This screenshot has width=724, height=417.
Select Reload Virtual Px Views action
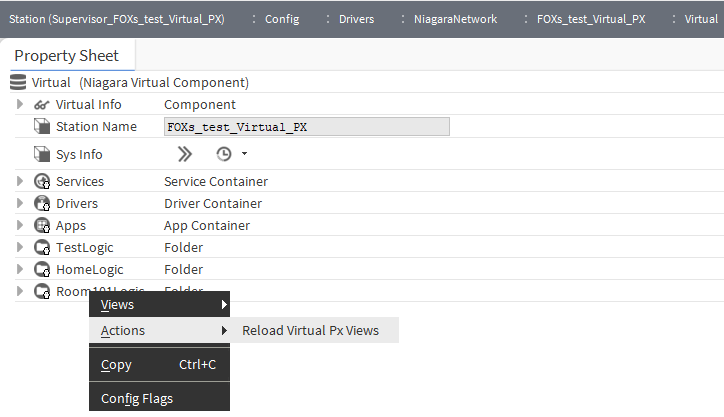click(x=311, y=331)
